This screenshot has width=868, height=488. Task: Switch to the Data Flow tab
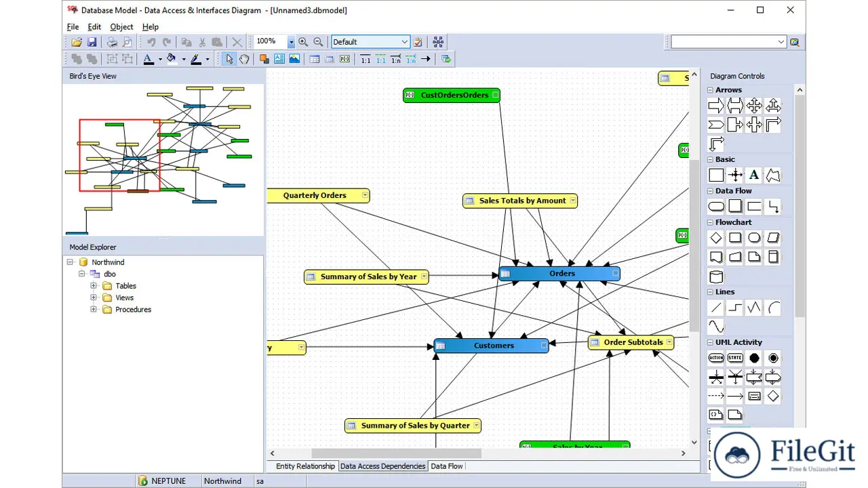(x=447, y=466)
